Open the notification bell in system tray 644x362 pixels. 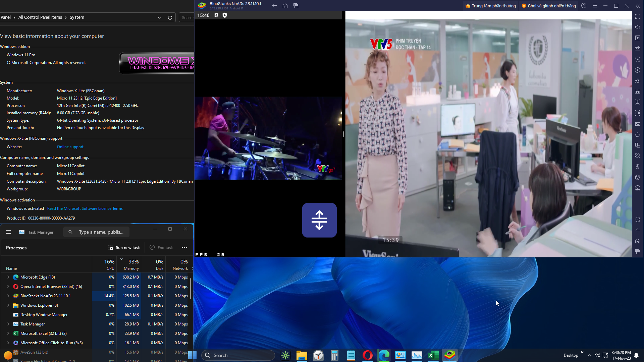click(x=636, y=355)
